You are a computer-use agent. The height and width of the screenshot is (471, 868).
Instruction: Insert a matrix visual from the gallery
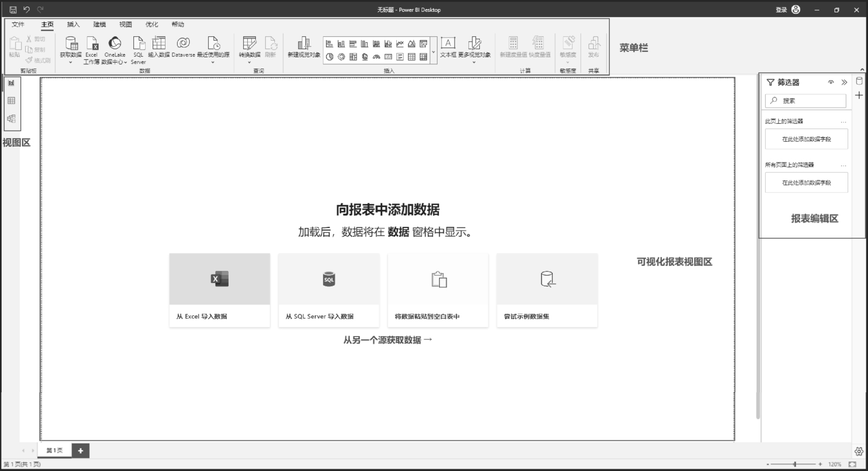pos(424,57)
